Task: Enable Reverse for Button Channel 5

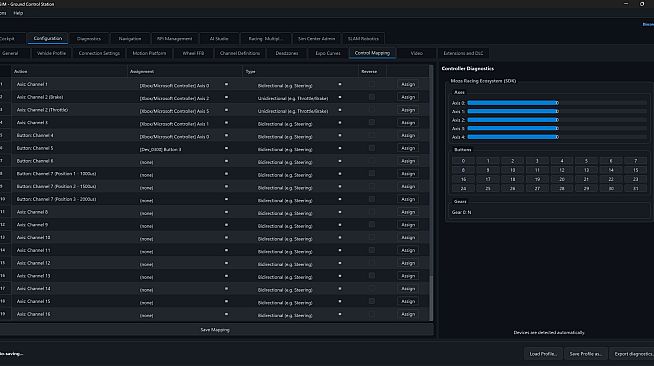Action: click(372, 148)
